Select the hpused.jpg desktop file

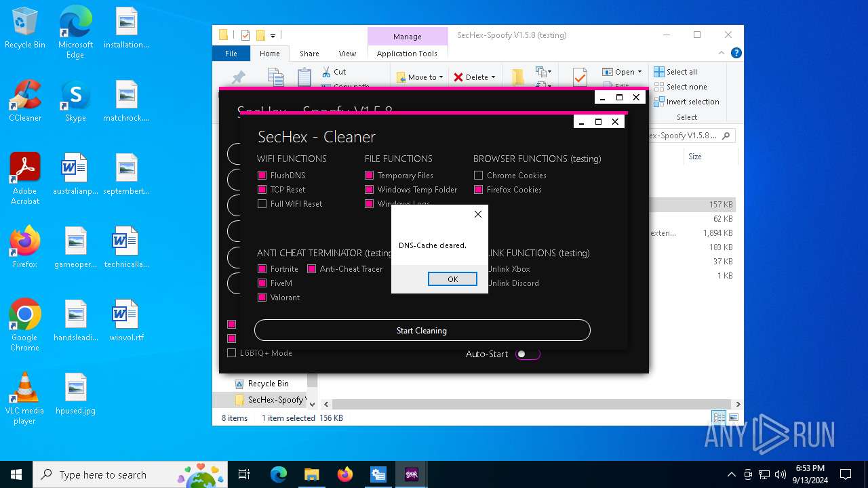(x=75, y=394)
